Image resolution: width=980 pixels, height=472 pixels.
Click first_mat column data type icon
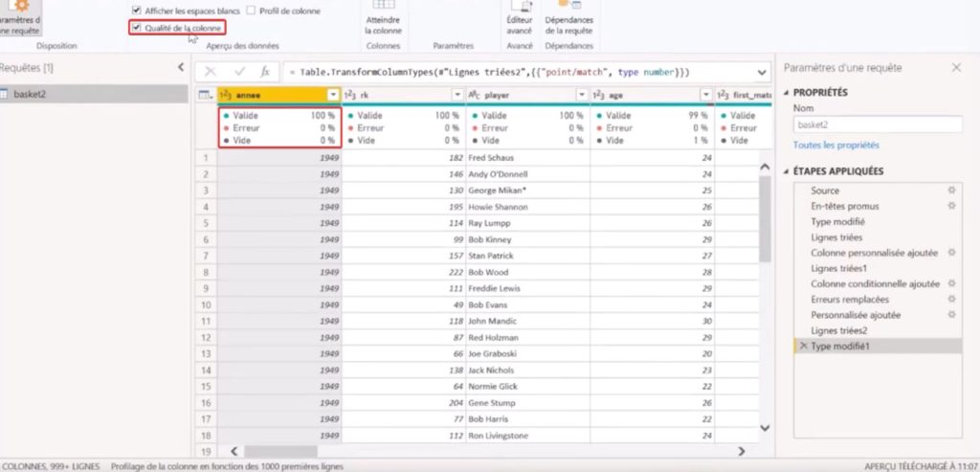click(724, 95)
